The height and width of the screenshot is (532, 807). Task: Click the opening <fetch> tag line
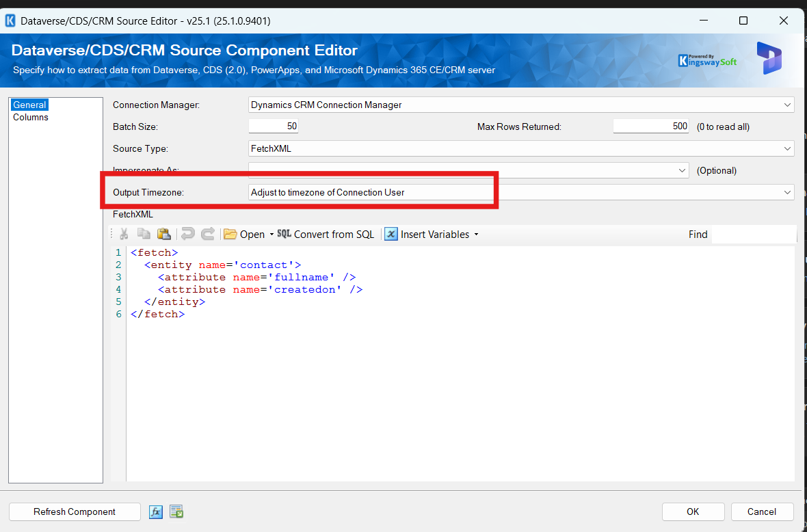154,252
